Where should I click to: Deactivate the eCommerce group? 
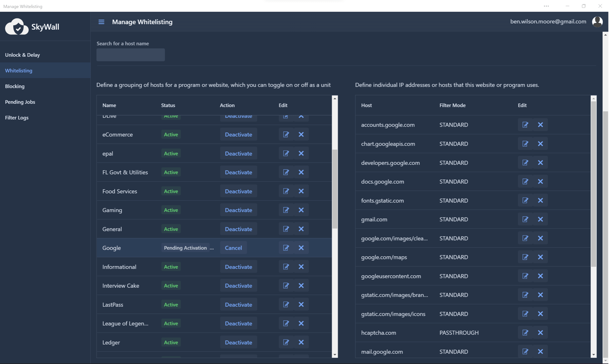point(238,134)
